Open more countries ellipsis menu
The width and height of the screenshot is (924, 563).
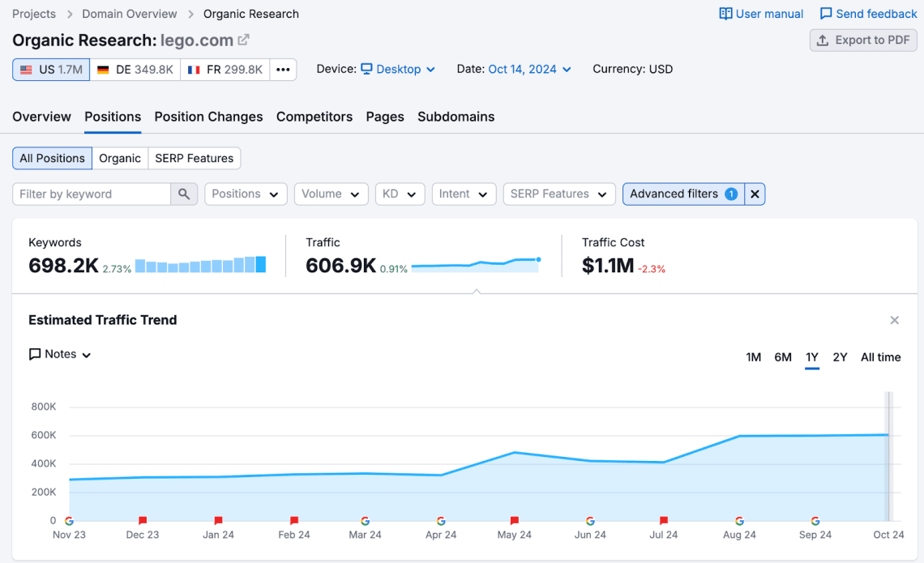283,70
